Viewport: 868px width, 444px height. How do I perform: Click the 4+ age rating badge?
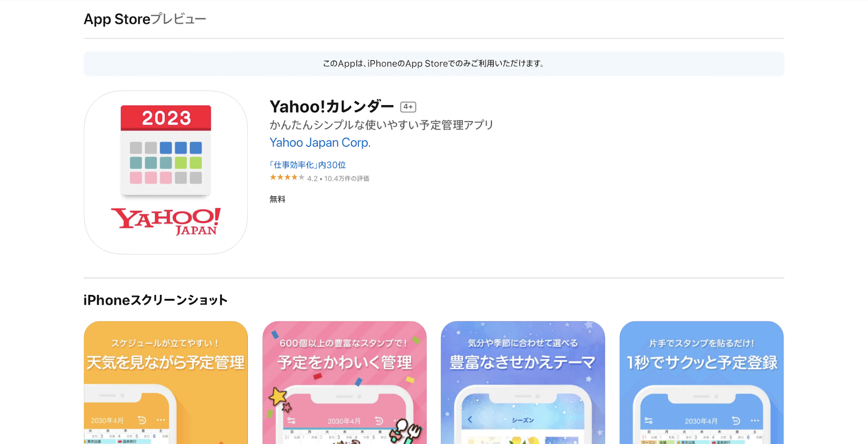point(408,107)
